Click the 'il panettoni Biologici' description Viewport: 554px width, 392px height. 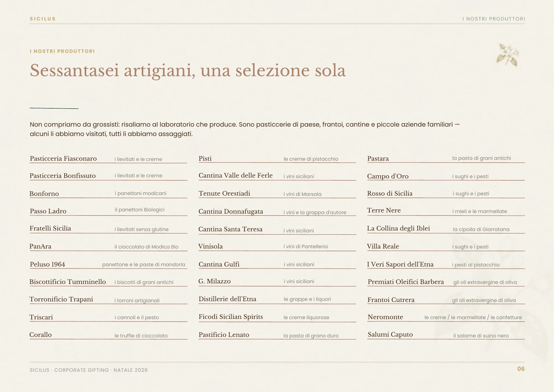tap(140, 210)
